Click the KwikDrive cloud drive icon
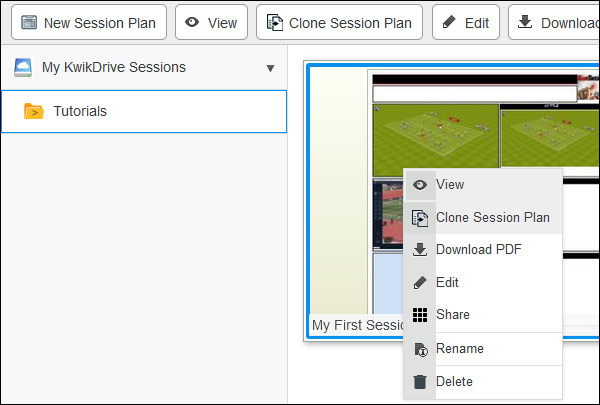 23,68
